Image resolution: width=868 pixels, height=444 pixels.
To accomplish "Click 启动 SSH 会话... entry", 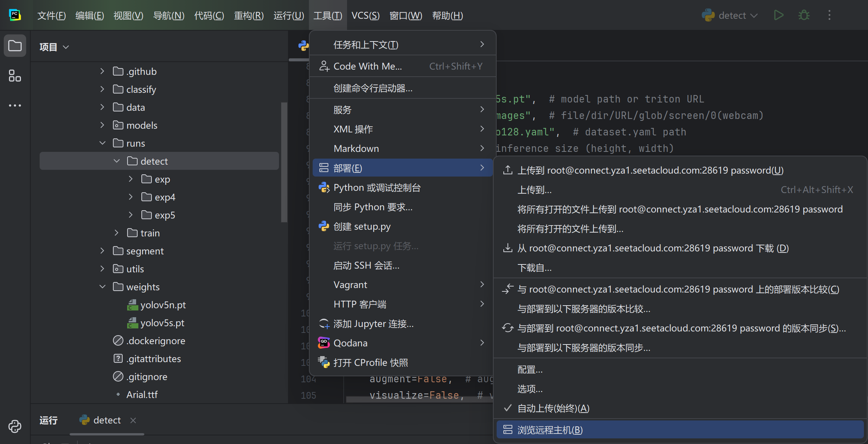I will pyautogui.click(x=366, y=266).
